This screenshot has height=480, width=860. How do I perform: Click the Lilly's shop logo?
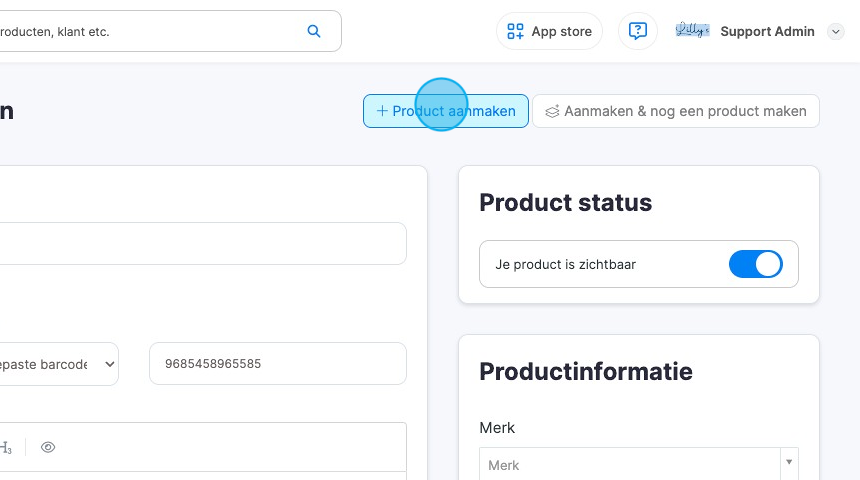pos(692,31)
